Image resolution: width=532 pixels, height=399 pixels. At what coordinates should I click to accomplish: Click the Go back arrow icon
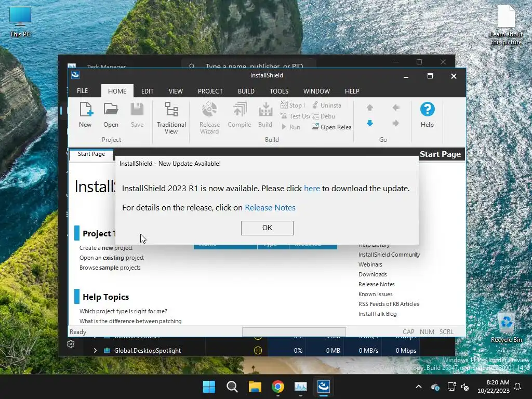[x=395, y=108]
